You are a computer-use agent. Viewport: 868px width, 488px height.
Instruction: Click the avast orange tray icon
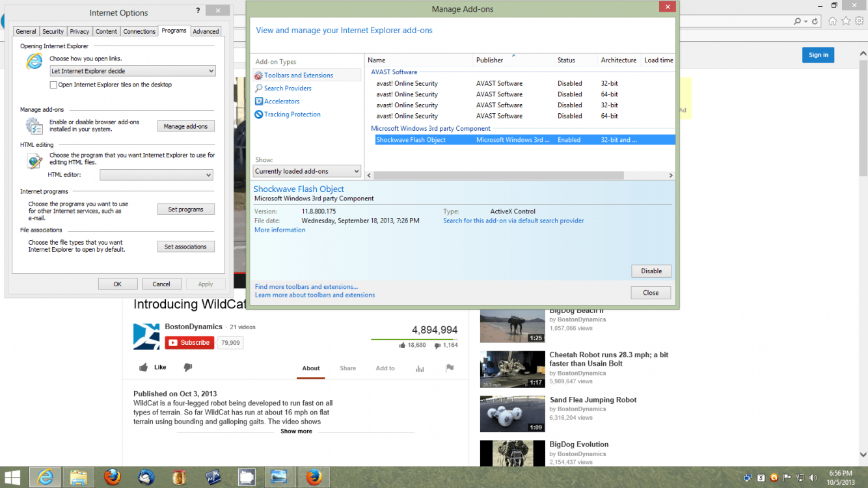(774, 478)
